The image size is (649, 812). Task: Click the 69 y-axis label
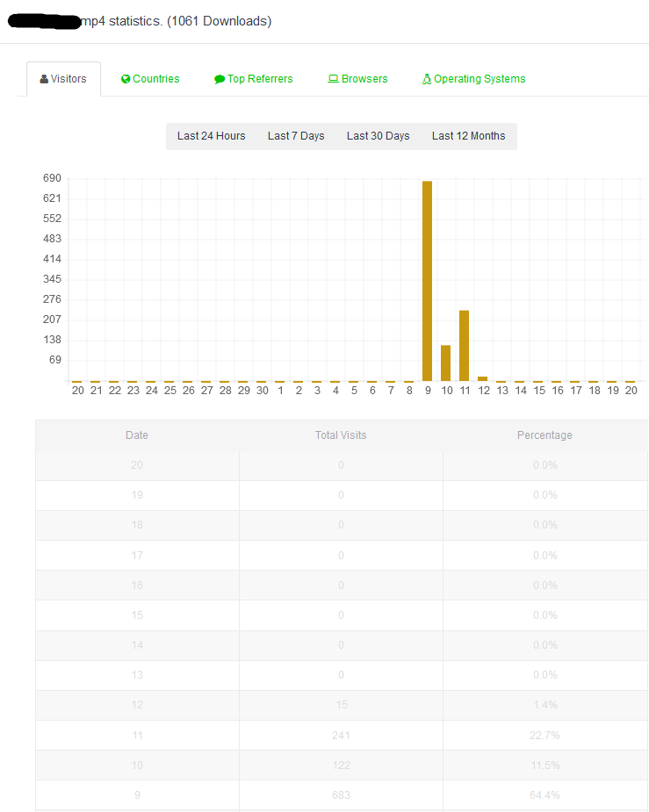(55, 360)
